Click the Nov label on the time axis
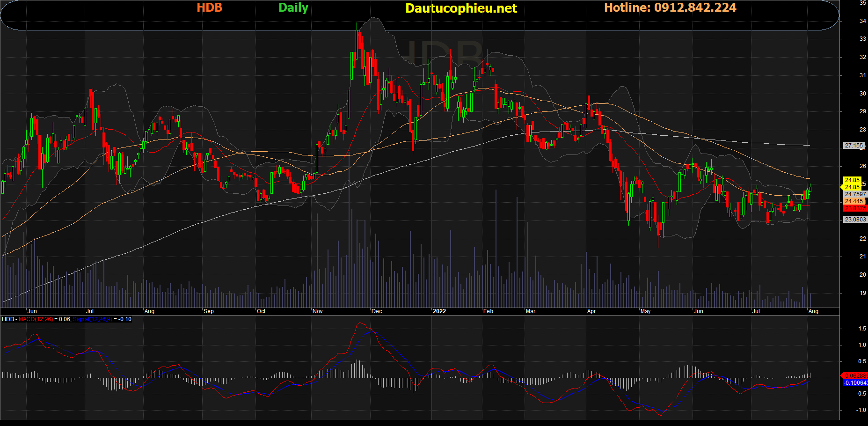Viewport: 868px width, 426px height. coord(318,311)
